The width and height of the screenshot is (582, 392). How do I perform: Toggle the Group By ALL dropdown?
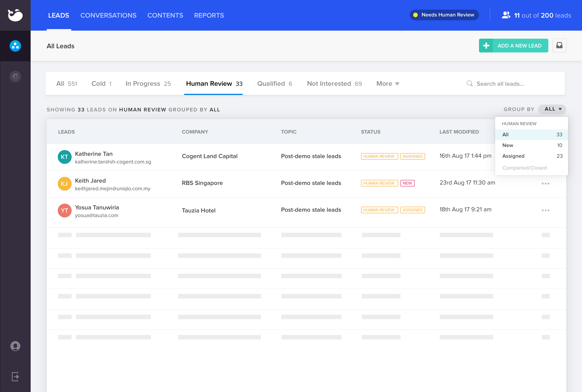tap(552, 109)
